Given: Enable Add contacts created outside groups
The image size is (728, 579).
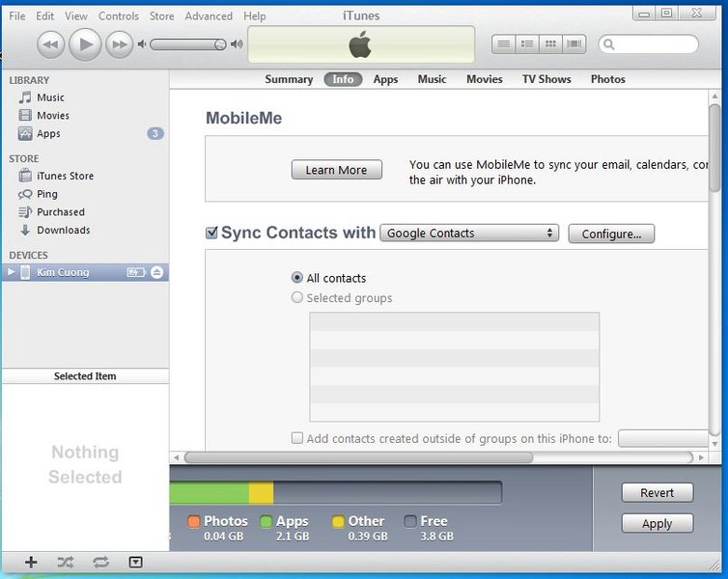Looking at the screenshot, I should [297, 438].
